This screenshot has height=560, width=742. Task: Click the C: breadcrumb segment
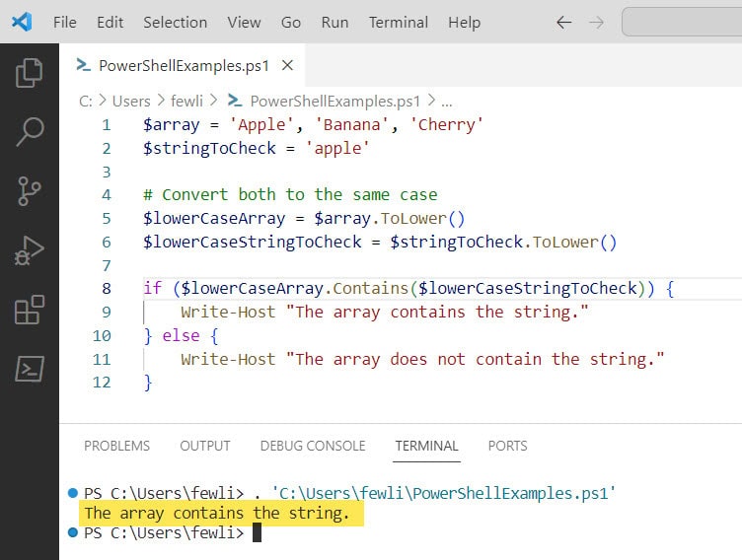(86, 101)
